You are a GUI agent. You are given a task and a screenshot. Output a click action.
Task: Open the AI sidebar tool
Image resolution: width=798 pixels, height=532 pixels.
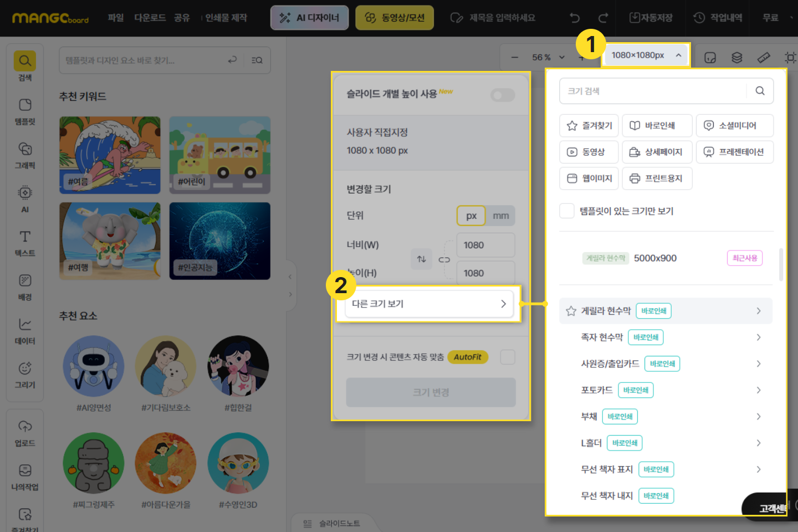click(x=25, y=199)
